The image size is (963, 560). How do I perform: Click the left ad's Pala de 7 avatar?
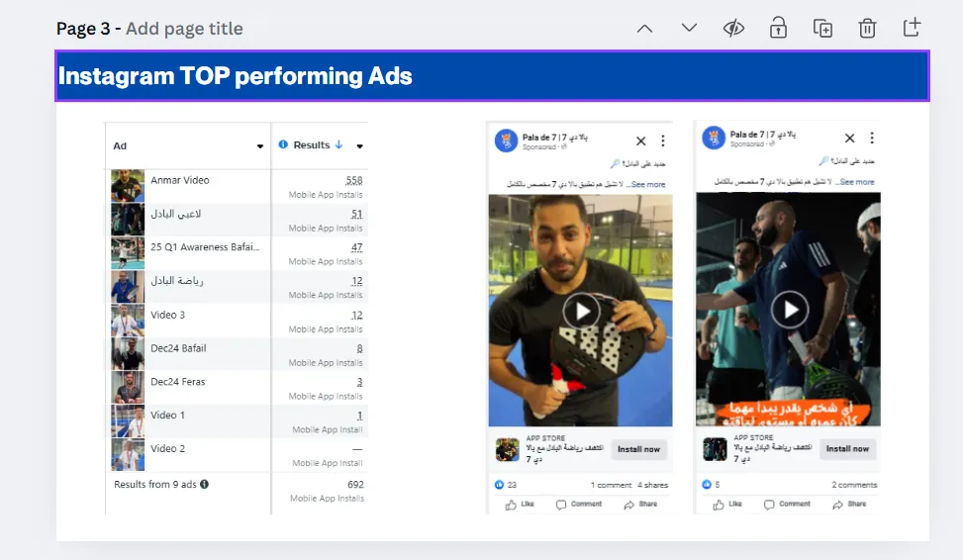click(x=506, y=140)
